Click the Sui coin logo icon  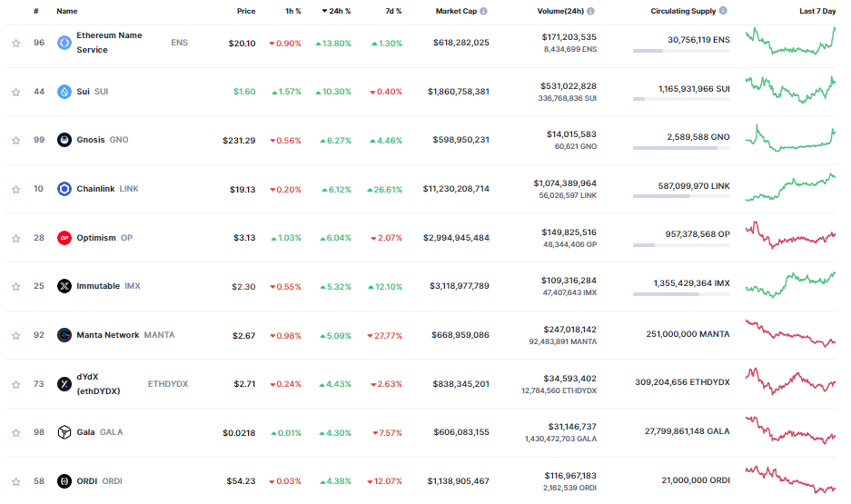tap(64, 92)
